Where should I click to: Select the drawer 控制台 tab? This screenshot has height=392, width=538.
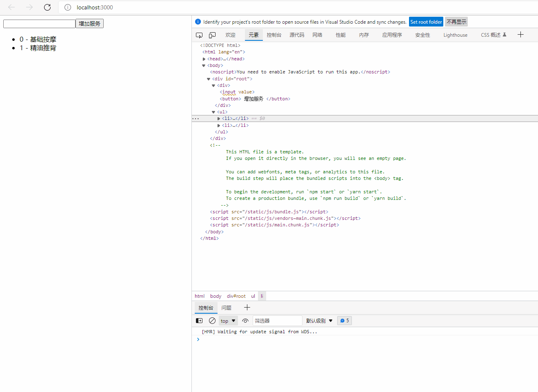206,308
